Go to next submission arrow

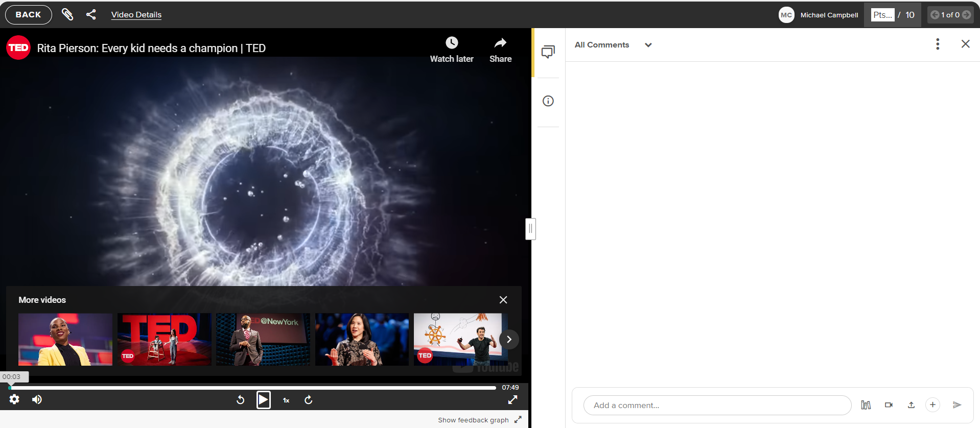pyautogui.click(x=966, y=15)
